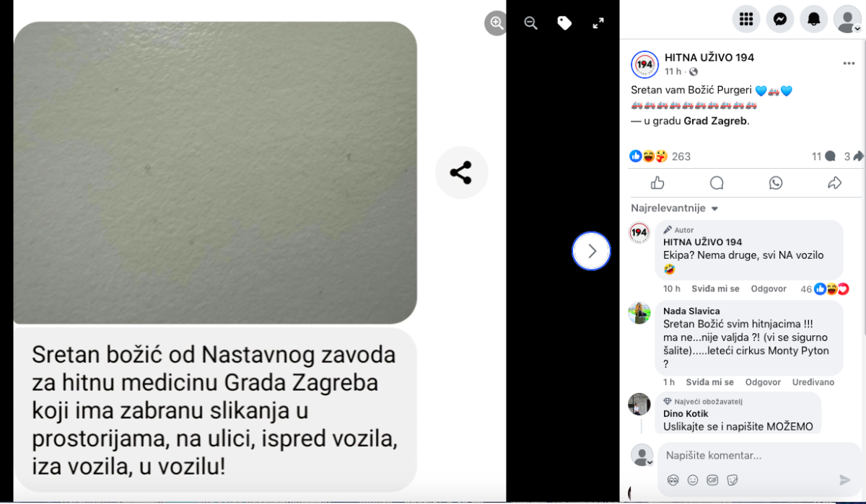Zoom in on the photo

[497, 23]
